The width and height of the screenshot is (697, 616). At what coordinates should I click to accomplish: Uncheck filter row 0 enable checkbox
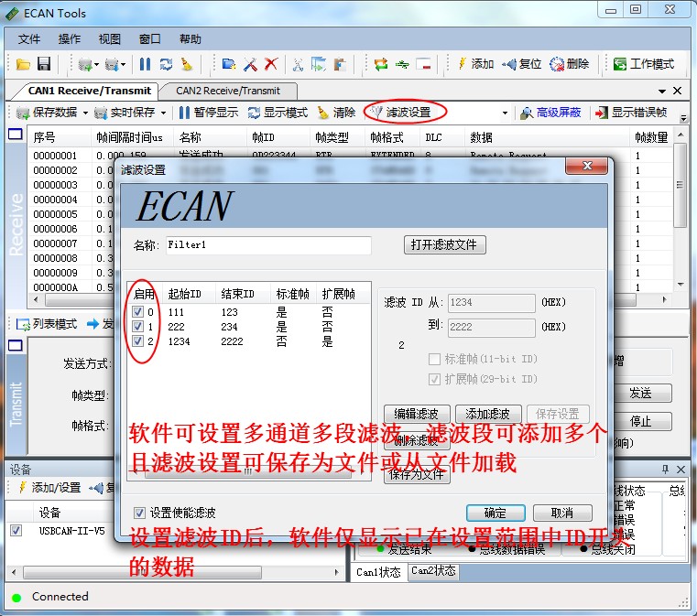[x=137, y=312]
